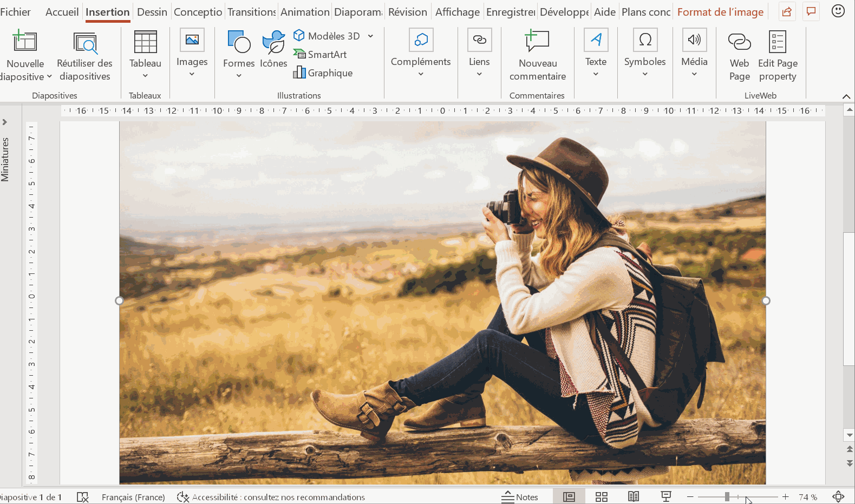This screenshot has width=855, height=504.
Task: Open the Dessin tab
Action: (152, 12)
